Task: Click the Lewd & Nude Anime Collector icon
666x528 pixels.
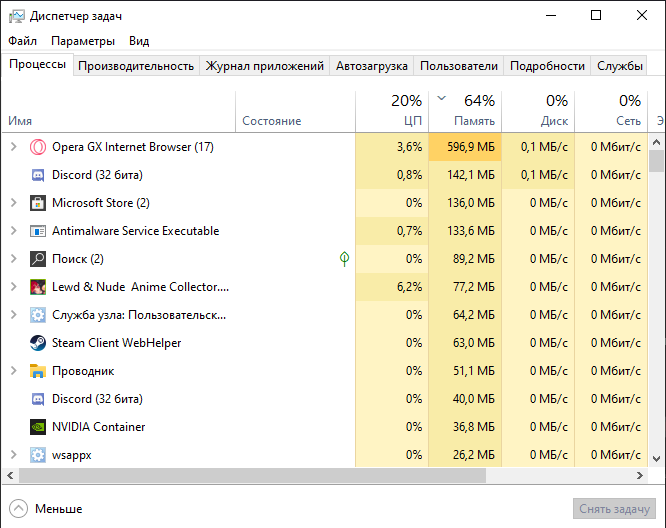Action: (38, 287)
